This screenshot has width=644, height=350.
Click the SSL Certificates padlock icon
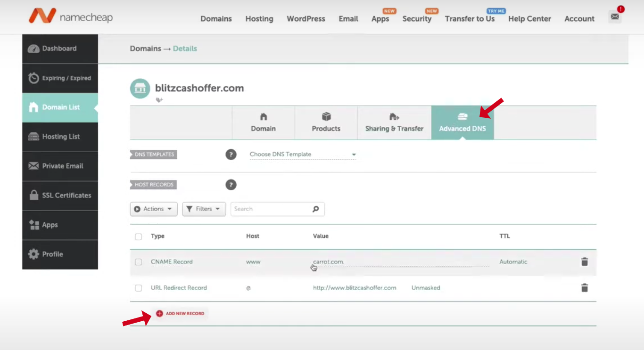pos(33,195)
